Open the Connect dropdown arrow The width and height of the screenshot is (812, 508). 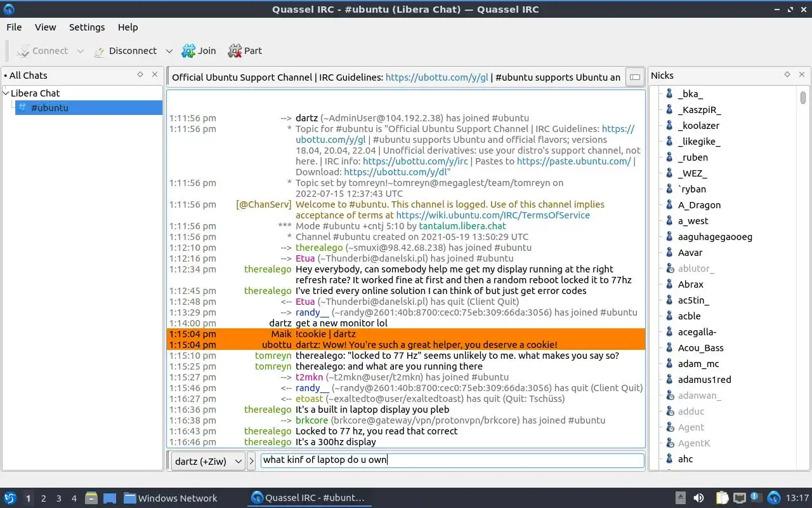80,51
